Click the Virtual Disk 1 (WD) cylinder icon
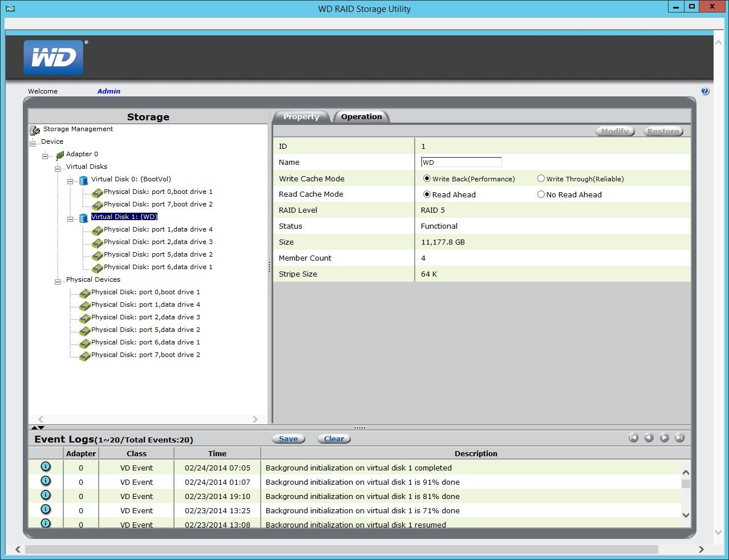The image size is (729, 560). [x=84, y=218]
